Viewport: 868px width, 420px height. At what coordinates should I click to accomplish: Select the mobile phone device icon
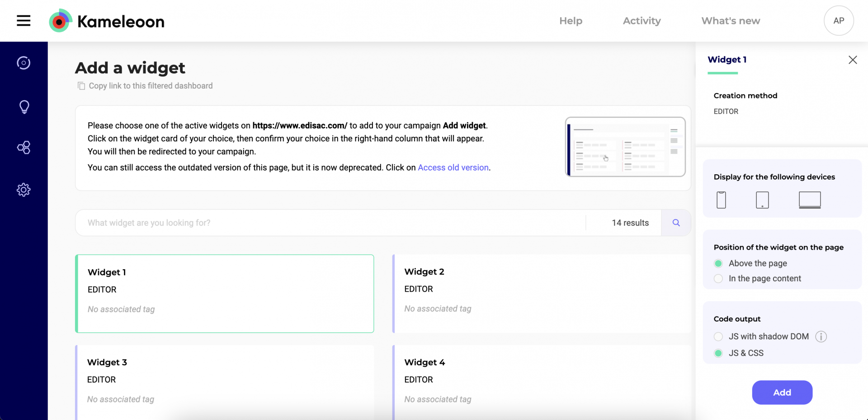pos(721,200)
